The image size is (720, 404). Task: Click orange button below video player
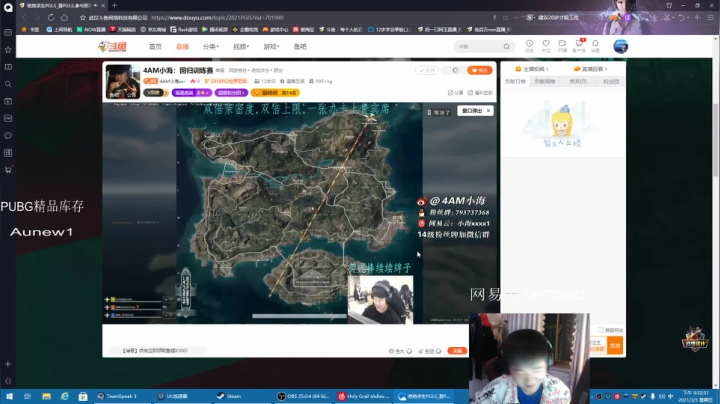[x=457, y=351]
